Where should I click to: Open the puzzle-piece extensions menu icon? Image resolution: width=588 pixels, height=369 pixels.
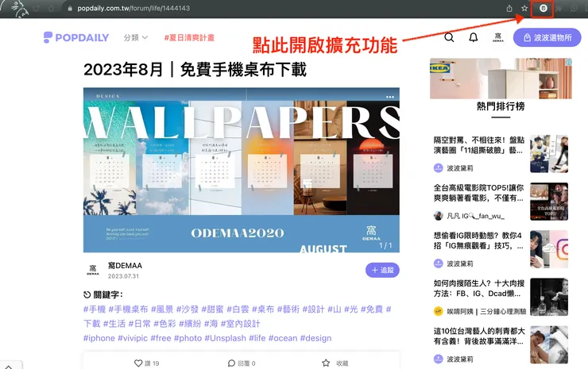point(559,8)
